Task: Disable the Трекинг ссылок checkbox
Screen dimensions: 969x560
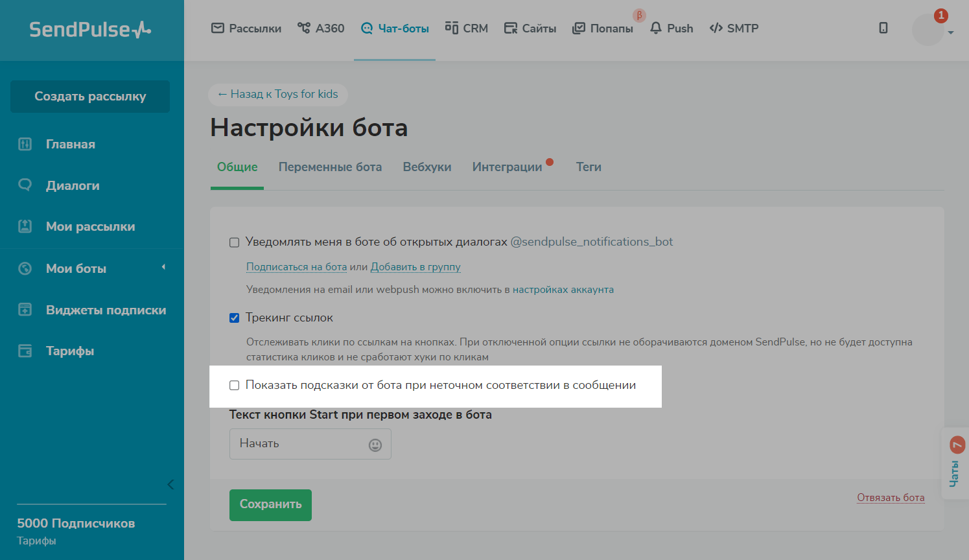Action: (x=235, y=318)
